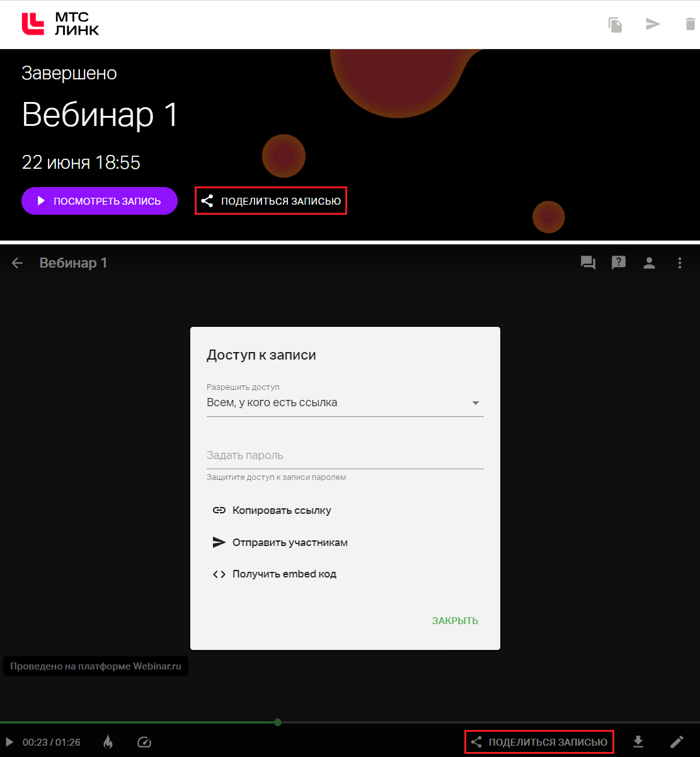Click the playback progress slider handle
This screenshot has height=757, width=700.
pos(278,722)
